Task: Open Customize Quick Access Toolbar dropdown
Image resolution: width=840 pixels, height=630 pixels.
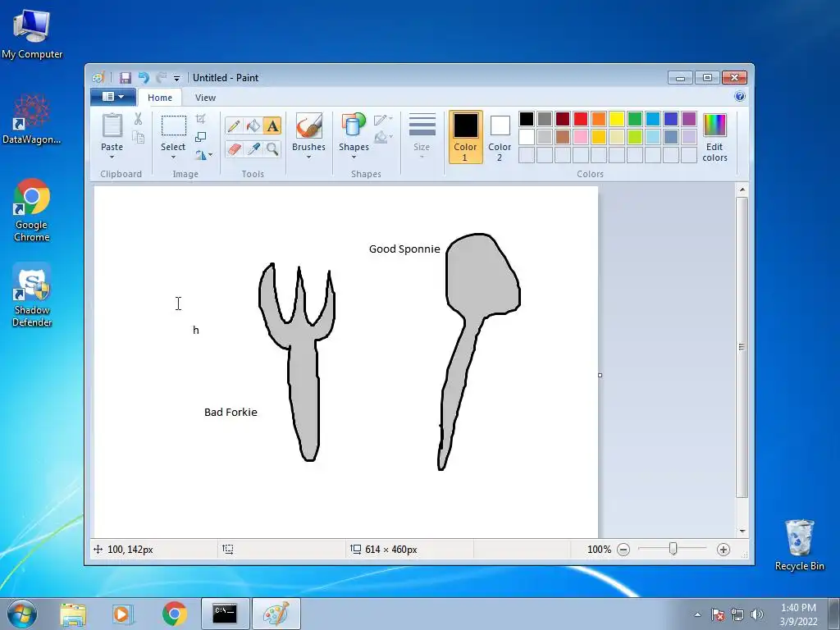Action: (x=176, y=78)
